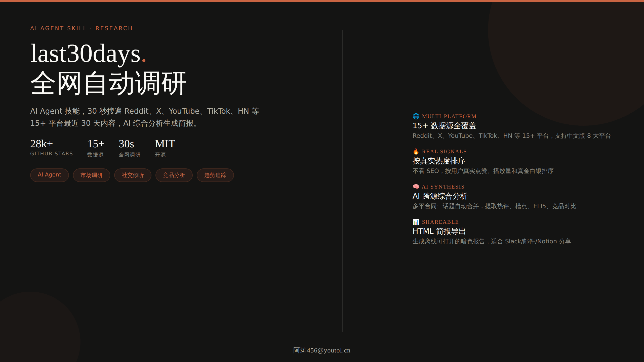Image resolution: width=644 pixels, height=362 pixels.
Task: Click the MULTI-PLATFORM label
Action: coord(449,116)
